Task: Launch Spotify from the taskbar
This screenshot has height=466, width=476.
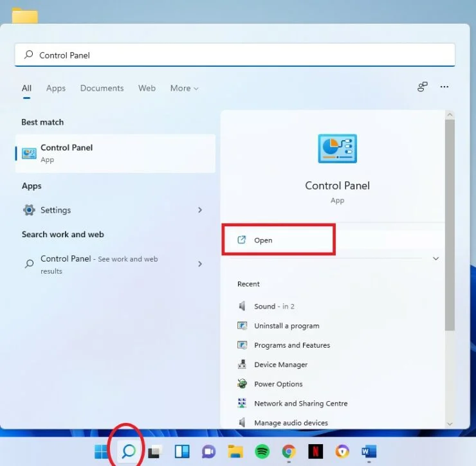Action: [x=262, y=451]
